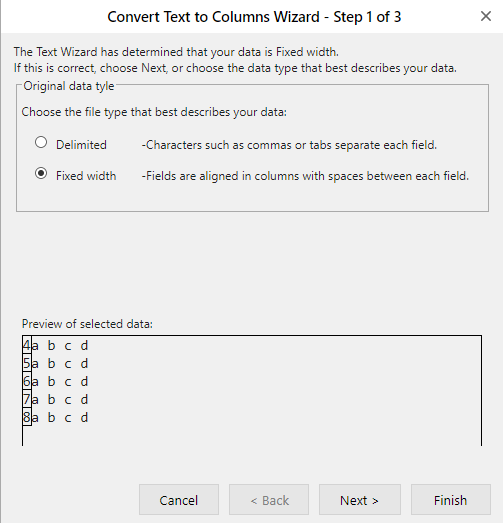Screen dimensions: 503x523
Task: Select preview row numbered 7
Action: coord(56,400)
